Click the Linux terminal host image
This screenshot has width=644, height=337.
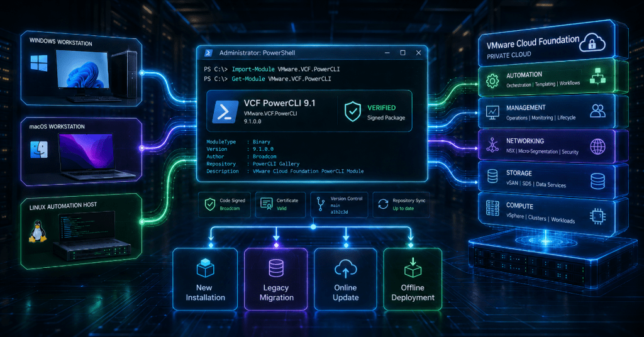[x=91, y=236]
